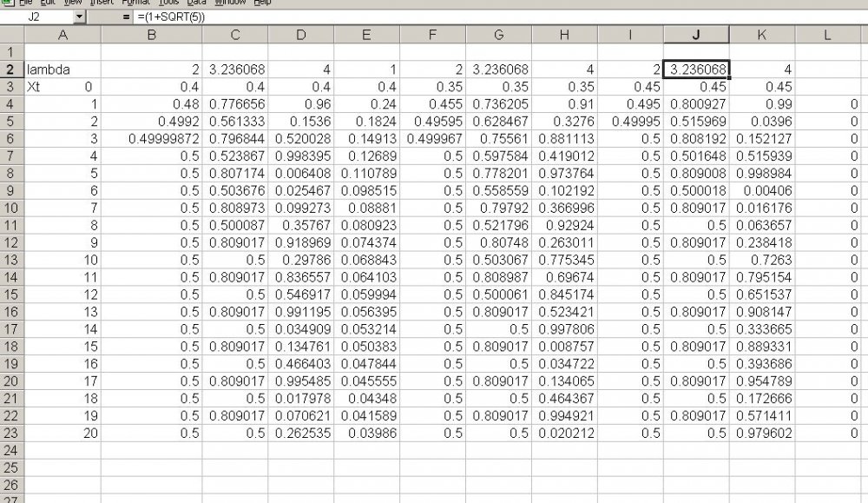Screen dimensions: 868x503
Task: Select the cell containing 0.00406
Action: click(x=762, y=190)
